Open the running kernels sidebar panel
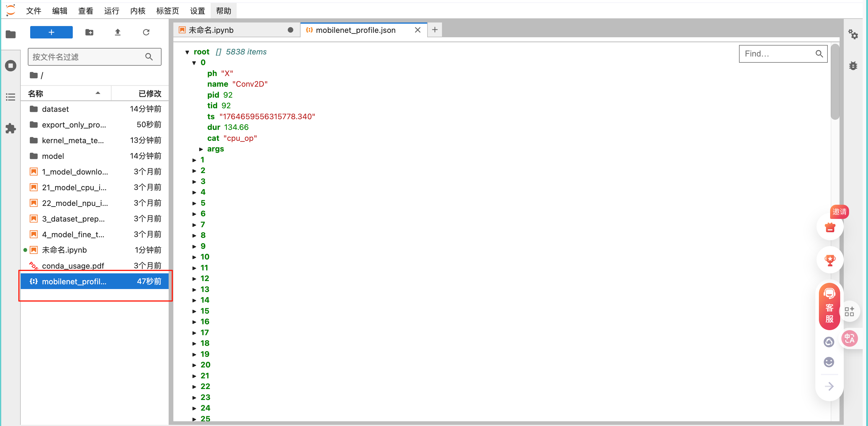The height and width of the screenshot is (426, 868). (x=11, y=65)
